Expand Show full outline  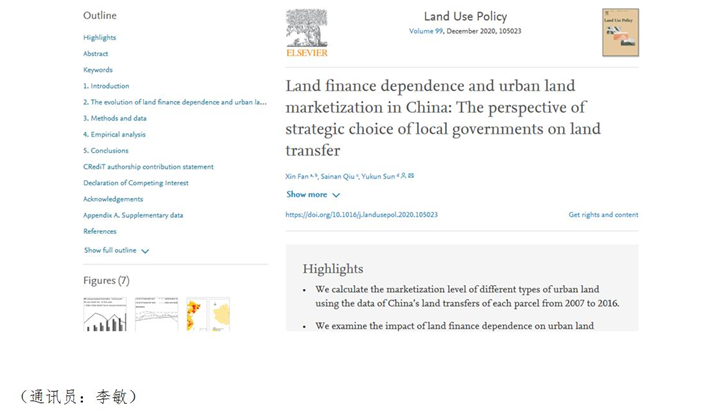tap(116, 251)
